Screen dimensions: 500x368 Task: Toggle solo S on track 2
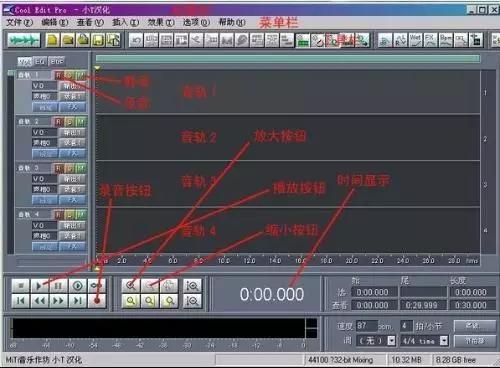pyautogui.click(x=70, y=122)
